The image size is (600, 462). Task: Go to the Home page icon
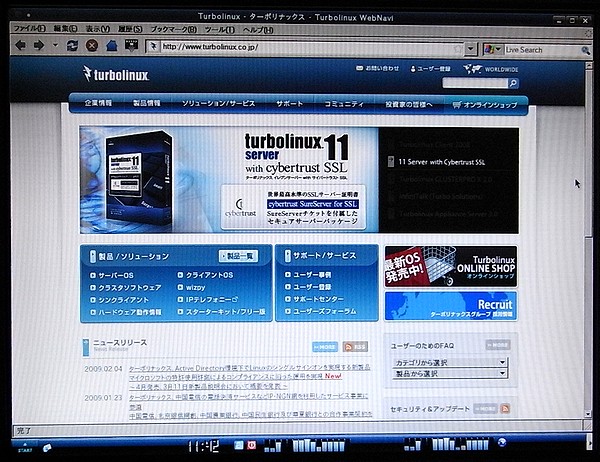(112, 46)
